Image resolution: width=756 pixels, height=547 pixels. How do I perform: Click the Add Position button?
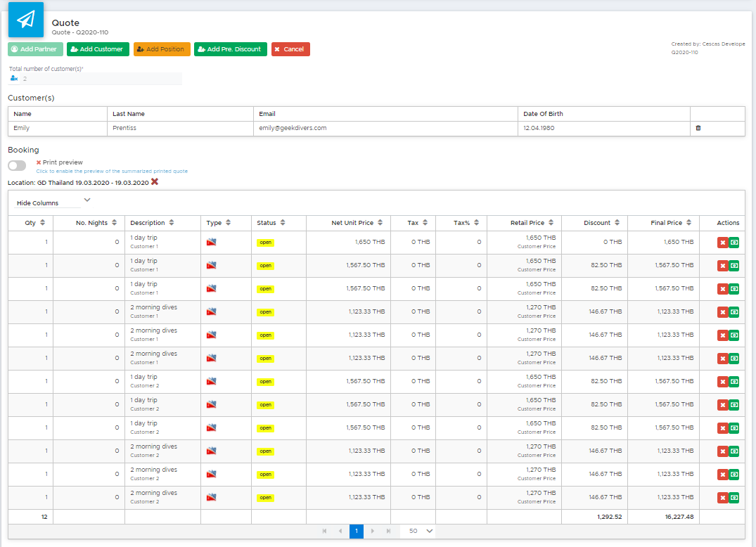tap(162, 49)
